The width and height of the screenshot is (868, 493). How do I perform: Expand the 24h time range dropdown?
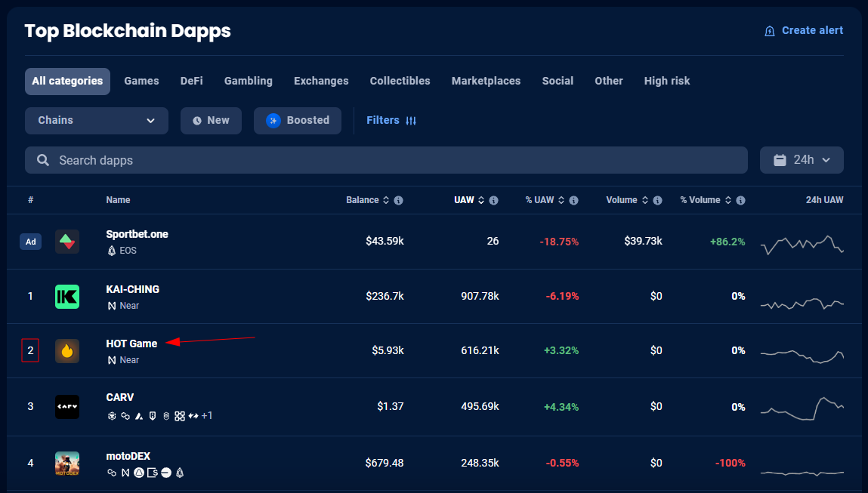tap(802, 161)
